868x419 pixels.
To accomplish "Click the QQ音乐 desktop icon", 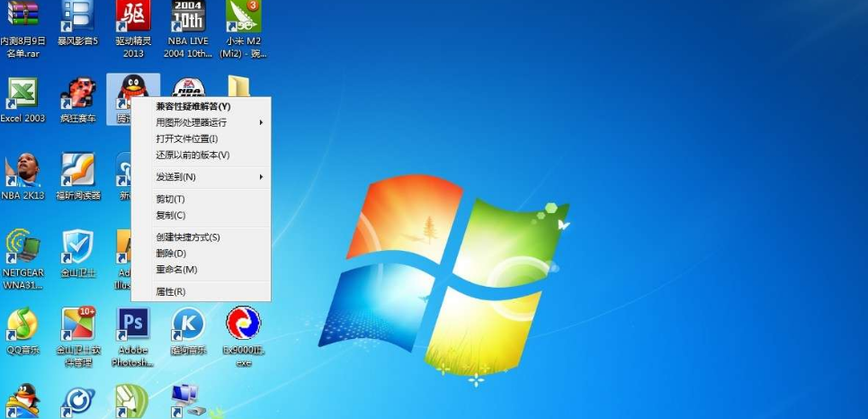I will (22, 325).
